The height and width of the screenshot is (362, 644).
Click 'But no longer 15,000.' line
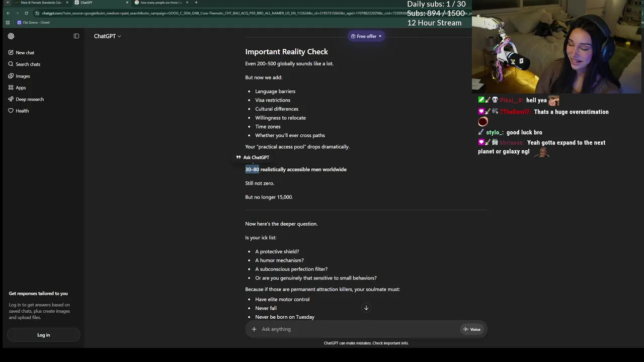269,197
